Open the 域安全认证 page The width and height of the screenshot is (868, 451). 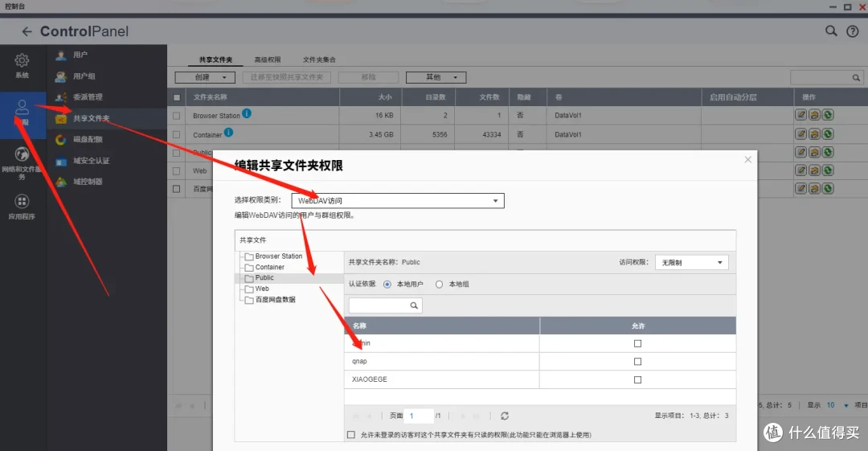click(x=91, y=161)
